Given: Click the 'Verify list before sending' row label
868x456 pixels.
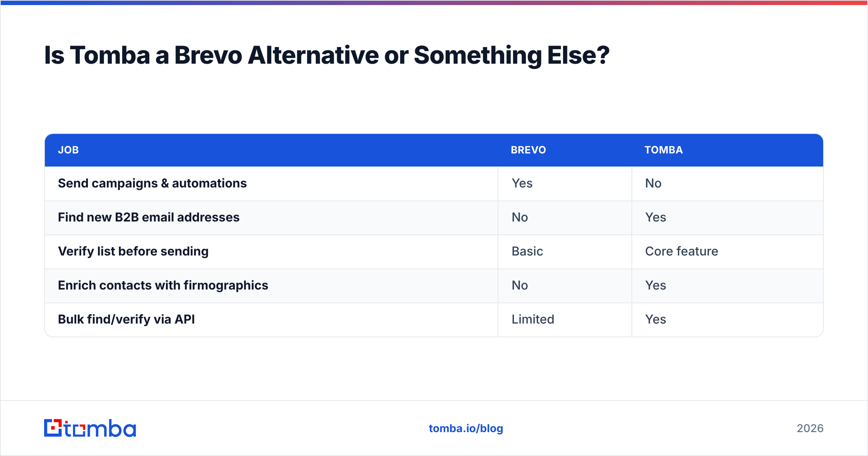Looking at the screenshot, I should [133, 251].
